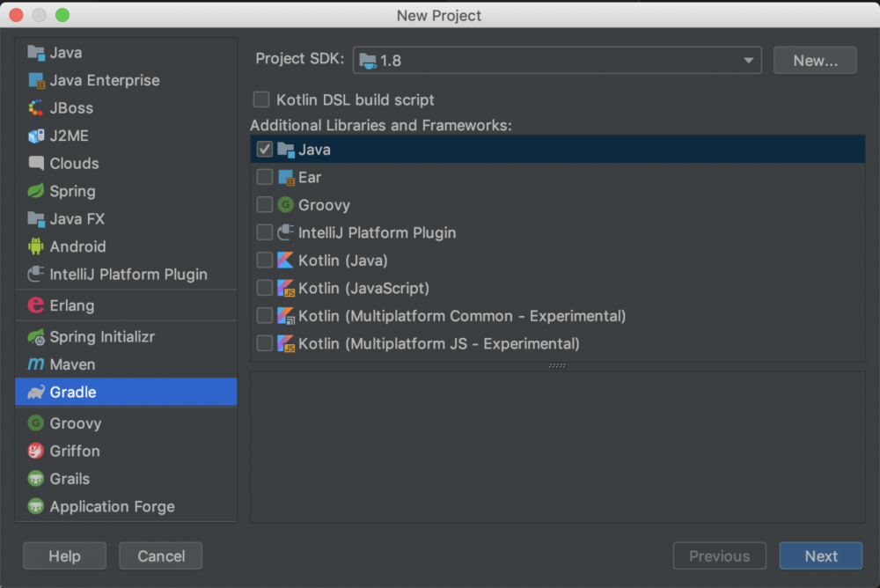Click the JBoss icon in sidebar
The width and height of the screenshot is (880, 588).
pos(36,108)
